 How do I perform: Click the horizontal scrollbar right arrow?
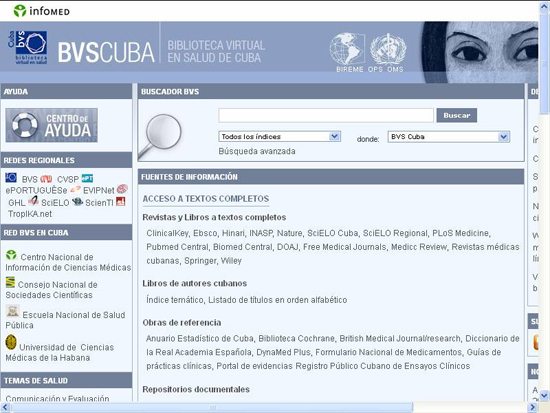(x=532, y=407)
